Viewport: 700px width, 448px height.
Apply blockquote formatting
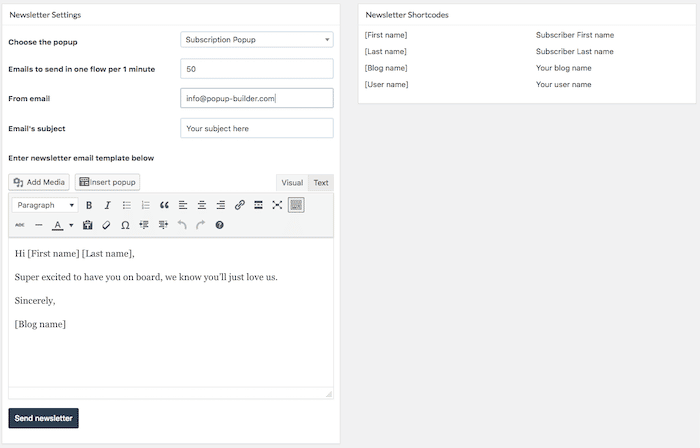pos(164,205)
